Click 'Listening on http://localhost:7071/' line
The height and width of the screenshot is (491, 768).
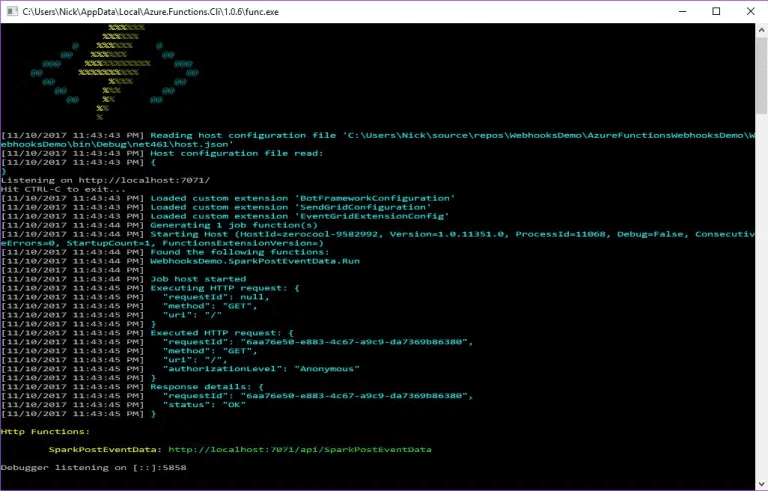105,180
